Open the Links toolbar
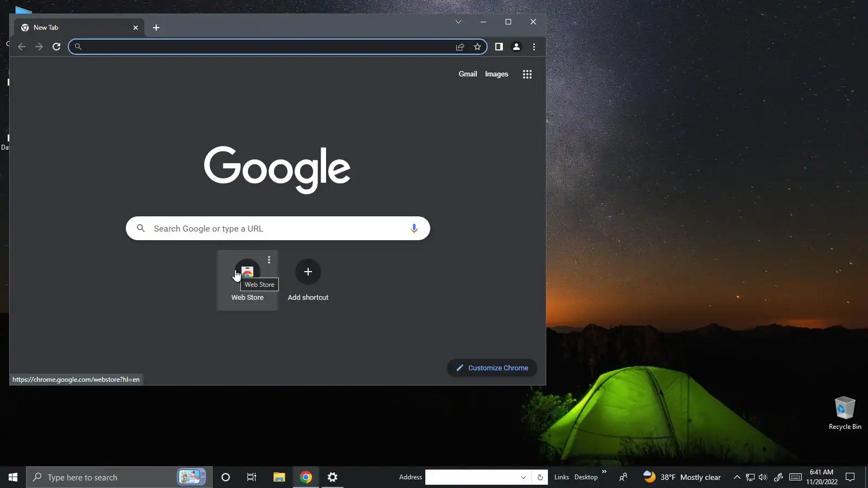The height and width of the screenshot is (488, 868). (x=561, y=477)
